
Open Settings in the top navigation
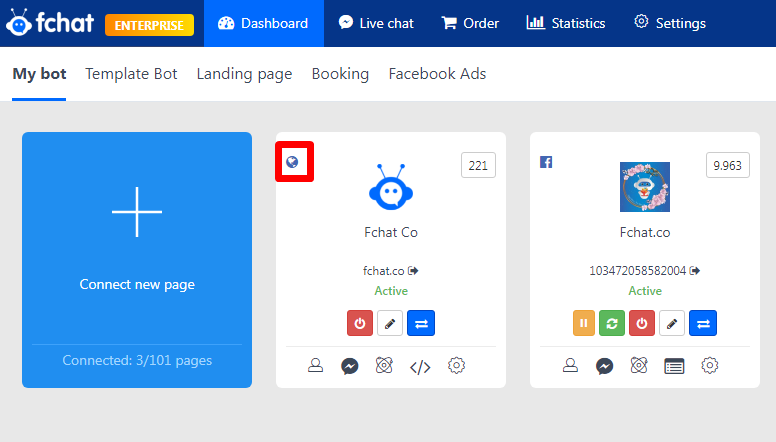pyautogui.click(x=670, y=23)
